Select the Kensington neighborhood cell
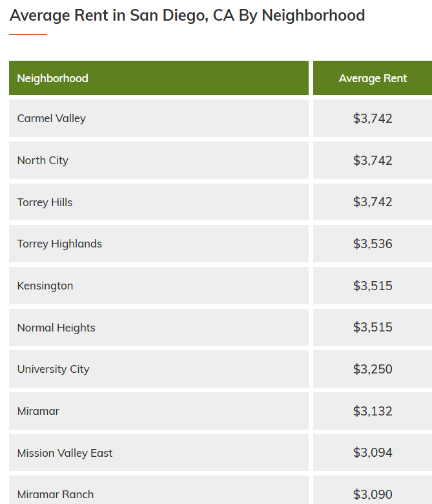Screen dimensions: 432x504 click(x=159, y=286)
